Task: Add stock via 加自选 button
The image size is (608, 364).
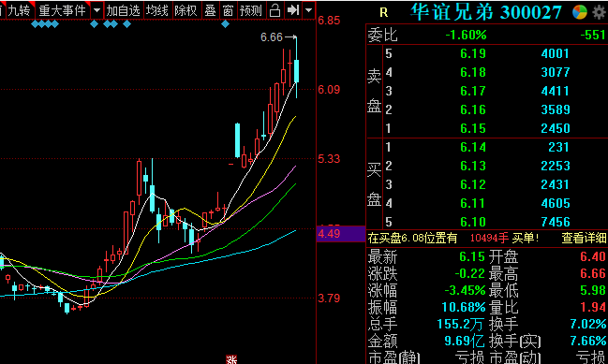Action: (x=124, y=10)
